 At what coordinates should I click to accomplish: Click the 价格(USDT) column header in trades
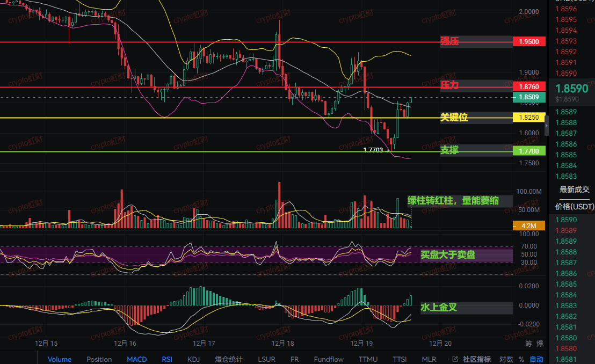575,207
